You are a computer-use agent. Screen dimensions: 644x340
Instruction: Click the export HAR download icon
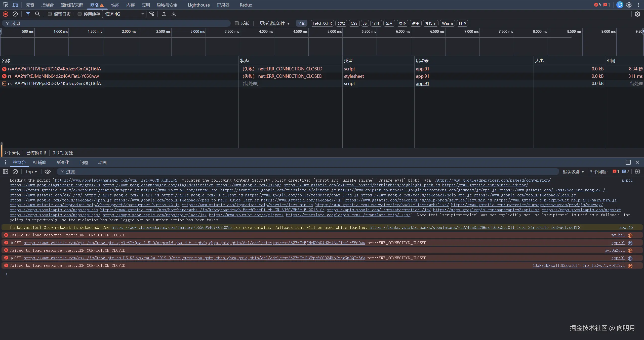coord(174,14)
